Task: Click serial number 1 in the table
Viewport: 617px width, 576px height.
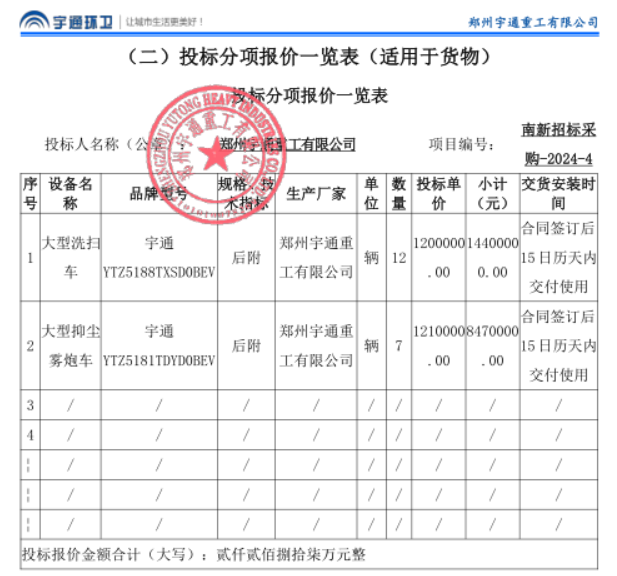Action: click(30, 258)
